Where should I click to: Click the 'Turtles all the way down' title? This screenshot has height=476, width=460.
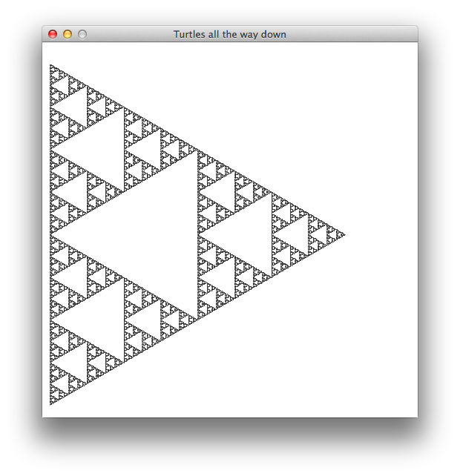230,34
